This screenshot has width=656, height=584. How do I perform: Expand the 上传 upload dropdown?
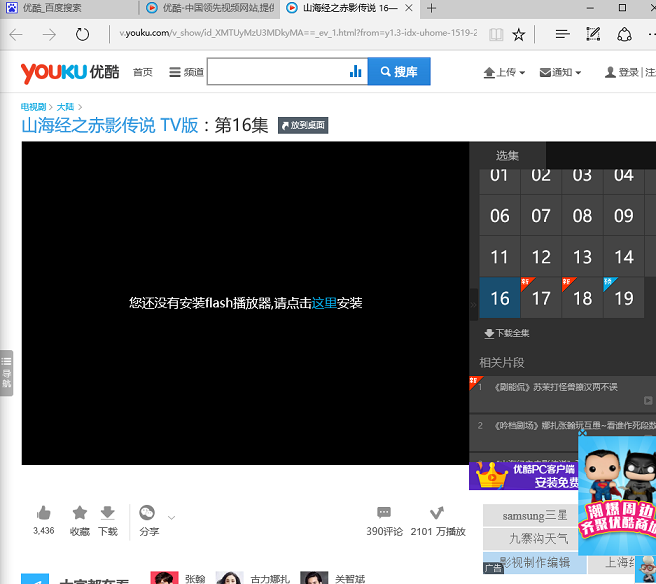(504, 72)
